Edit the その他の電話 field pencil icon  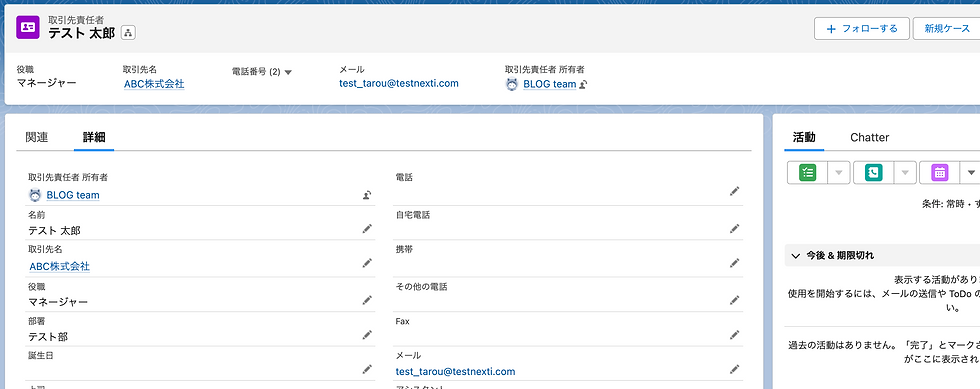tap(734, 301)
